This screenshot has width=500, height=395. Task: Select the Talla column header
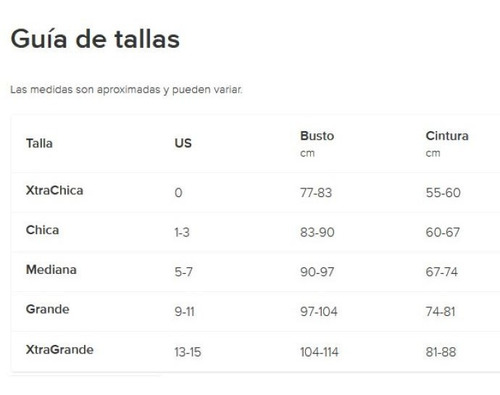pos(39,143)
